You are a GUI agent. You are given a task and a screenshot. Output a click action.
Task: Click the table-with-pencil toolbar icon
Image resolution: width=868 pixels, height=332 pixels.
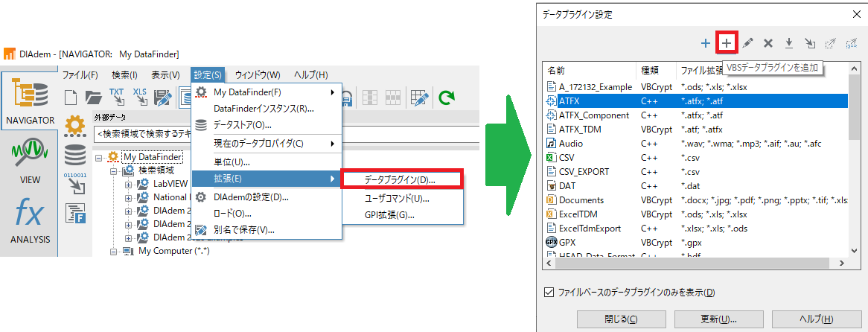[420, 98]
